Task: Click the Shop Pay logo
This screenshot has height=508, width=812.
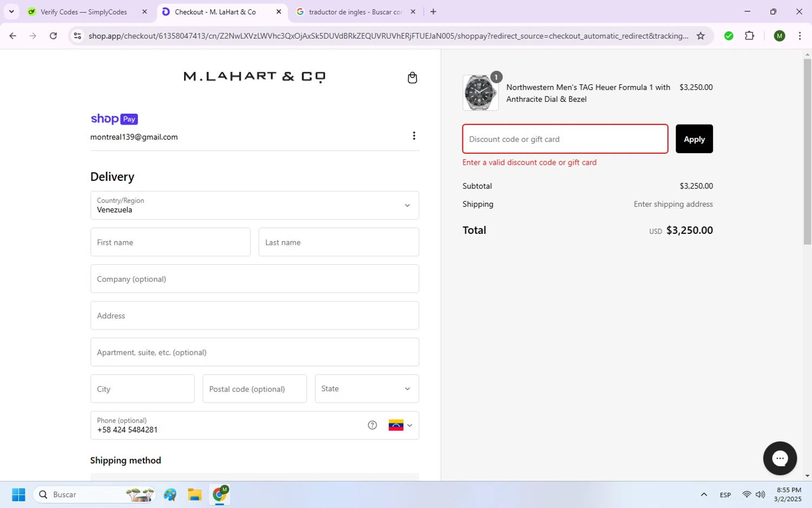Action: tap(114, 119)
